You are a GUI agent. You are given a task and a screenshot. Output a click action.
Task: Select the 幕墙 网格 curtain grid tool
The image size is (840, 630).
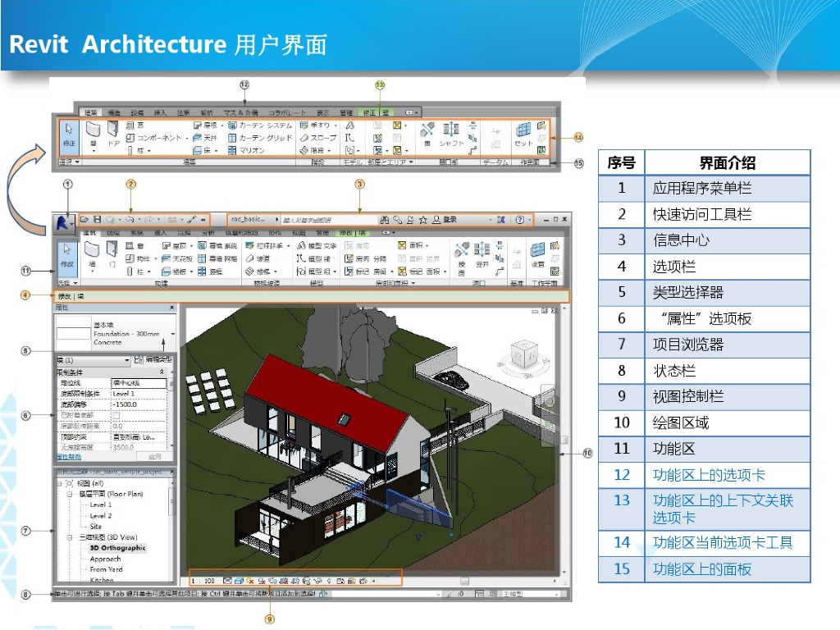coord(217,258)
